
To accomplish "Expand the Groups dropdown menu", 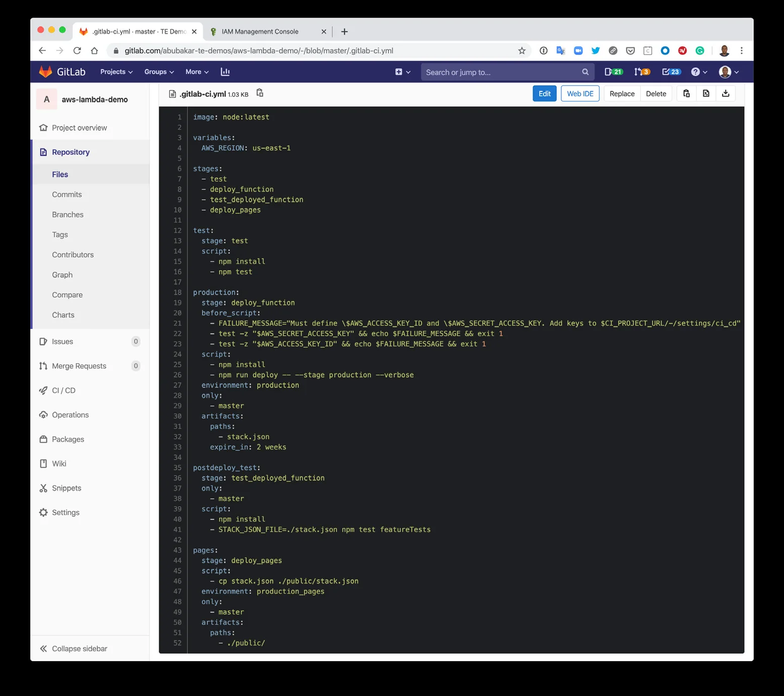I will [x=159, y=72].
